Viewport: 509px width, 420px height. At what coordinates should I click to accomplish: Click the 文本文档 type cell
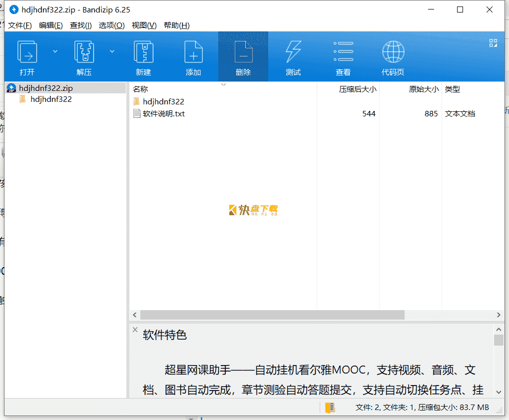tap(460, 113)
